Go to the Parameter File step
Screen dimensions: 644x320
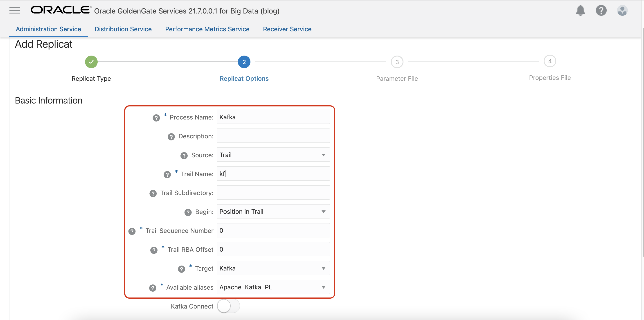pyautogui.click(x=397, y=62)
